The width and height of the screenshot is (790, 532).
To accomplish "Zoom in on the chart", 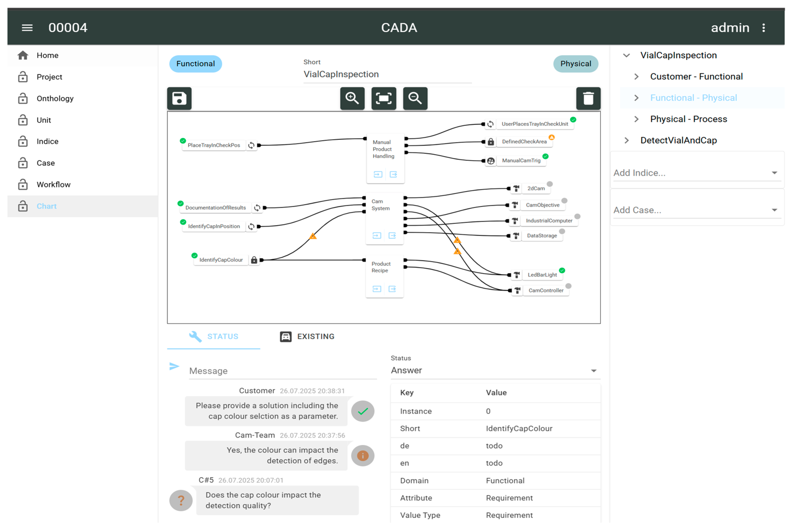I will tap(352, 98).
